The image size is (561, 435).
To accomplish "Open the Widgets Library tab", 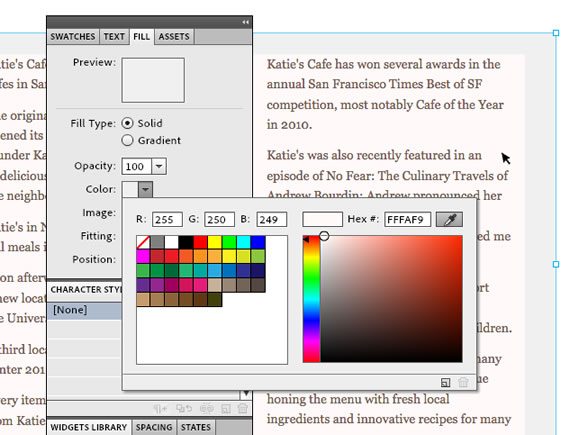I will (89, 427).
